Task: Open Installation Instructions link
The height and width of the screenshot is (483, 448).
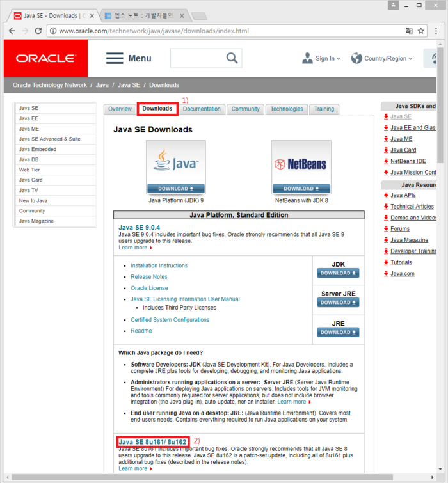Action: [159, 265]
